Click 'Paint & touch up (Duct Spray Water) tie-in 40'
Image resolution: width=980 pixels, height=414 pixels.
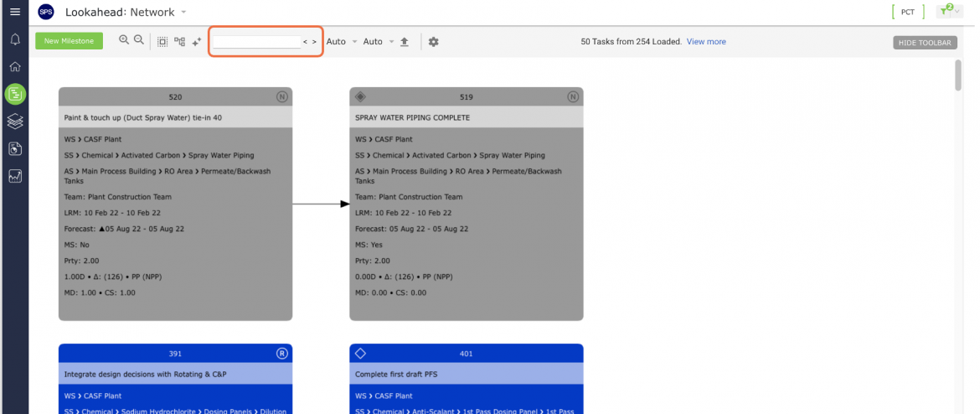[x=143, y=117]
